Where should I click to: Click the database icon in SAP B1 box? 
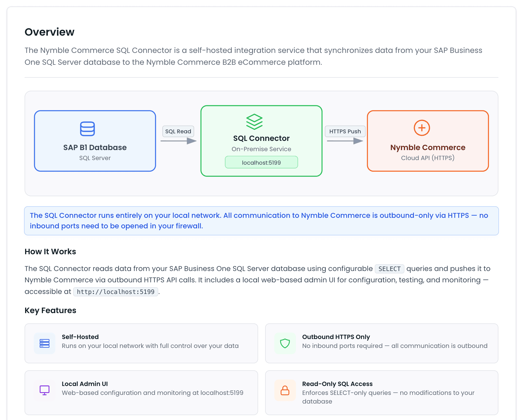coord(87,129)
